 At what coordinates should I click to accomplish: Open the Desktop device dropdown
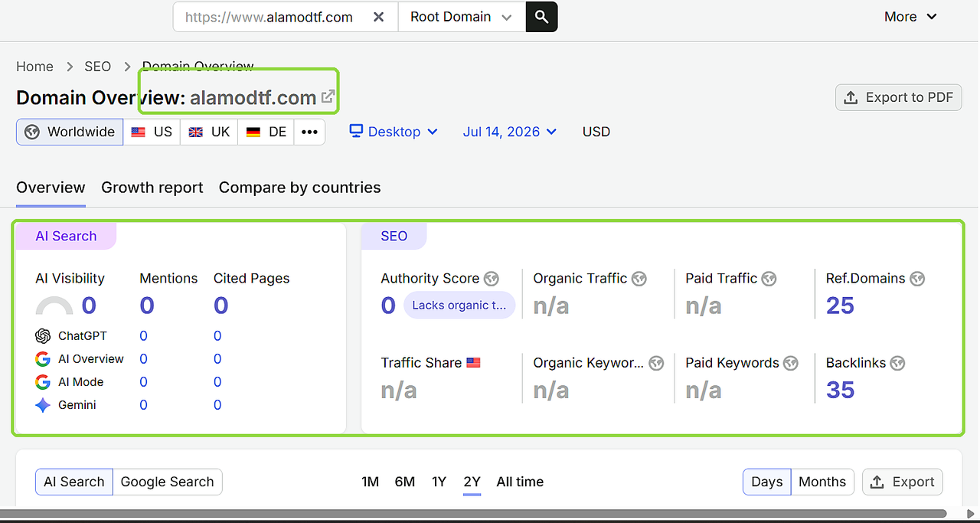point(394,132)
